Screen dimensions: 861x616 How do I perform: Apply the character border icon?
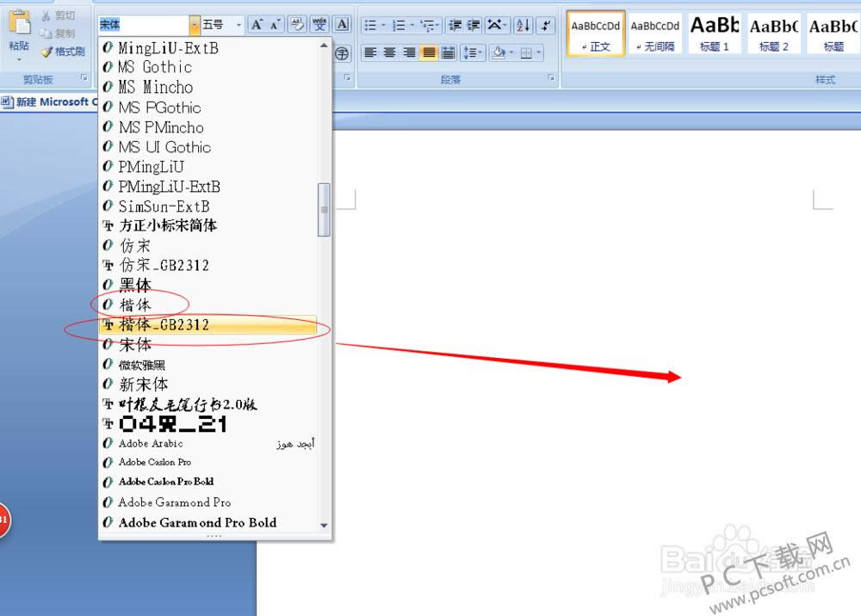(x=344, y=24)
